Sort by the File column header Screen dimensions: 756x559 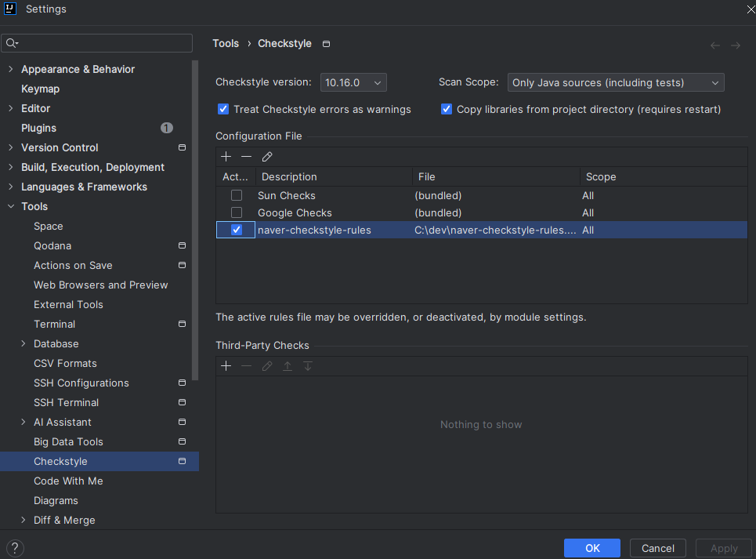pyautogui.click(x=497, y=177)
